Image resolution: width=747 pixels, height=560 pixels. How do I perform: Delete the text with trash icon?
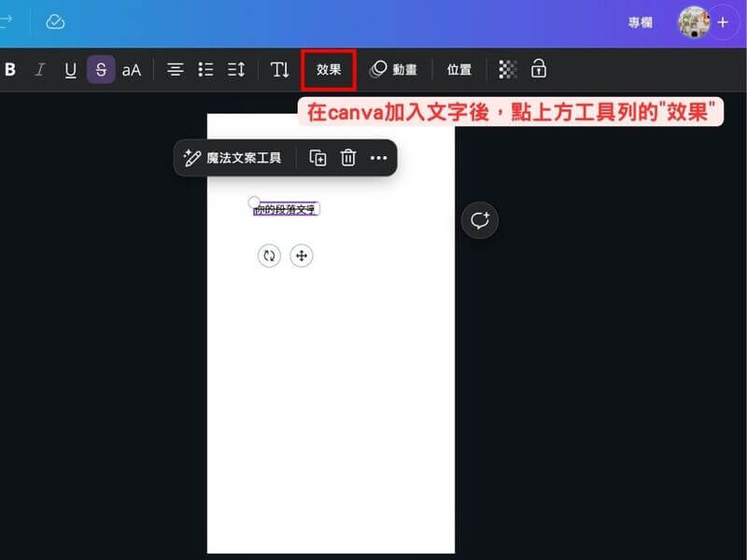point(348,158)
